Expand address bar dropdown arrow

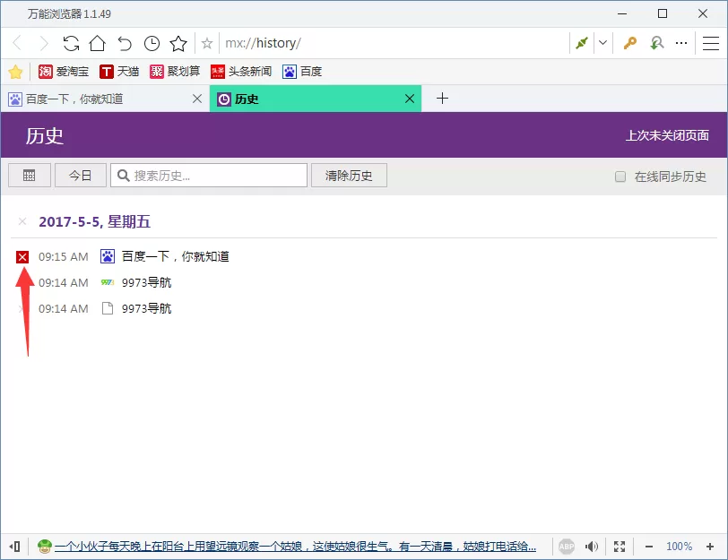point(602,43)
